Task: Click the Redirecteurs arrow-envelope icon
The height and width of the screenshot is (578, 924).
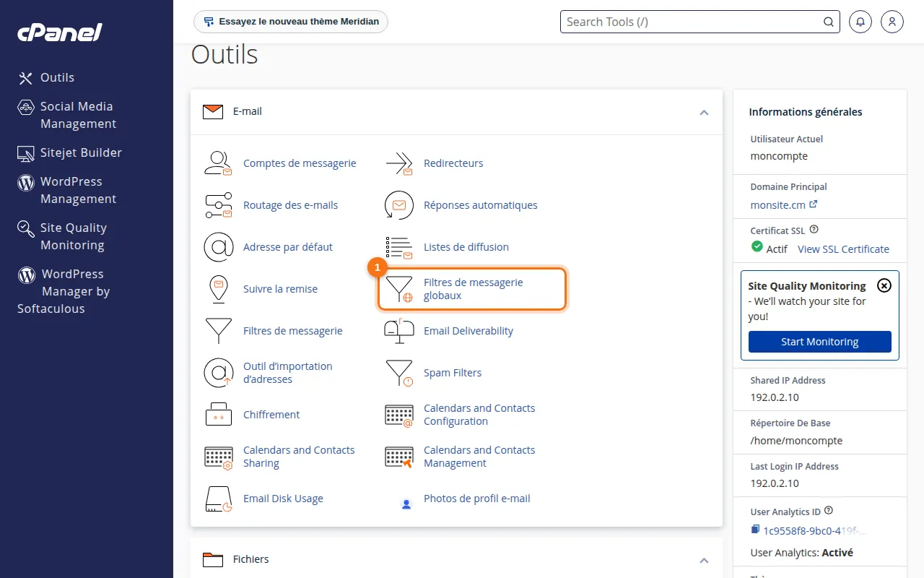Action: coord(398,163)
